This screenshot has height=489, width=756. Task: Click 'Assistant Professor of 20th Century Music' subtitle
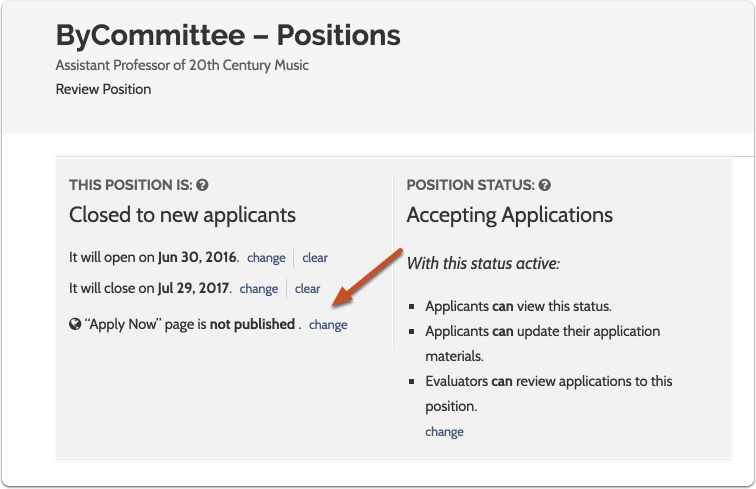click(182, 65)
